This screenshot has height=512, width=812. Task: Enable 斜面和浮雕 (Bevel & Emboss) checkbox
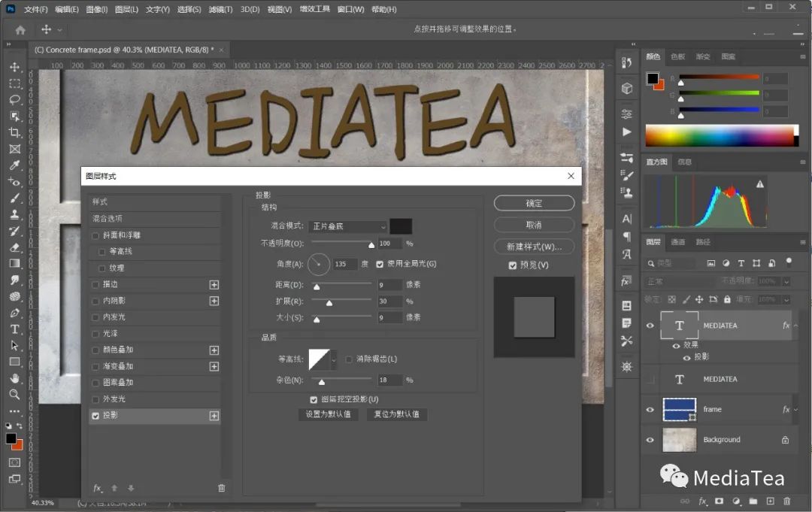coord(95,235)
